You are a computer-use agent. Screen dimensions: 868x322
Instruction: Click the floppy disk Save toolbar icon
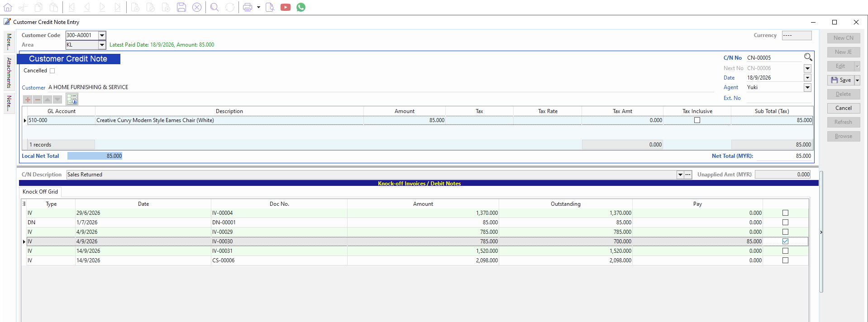(x=181, y=7)
